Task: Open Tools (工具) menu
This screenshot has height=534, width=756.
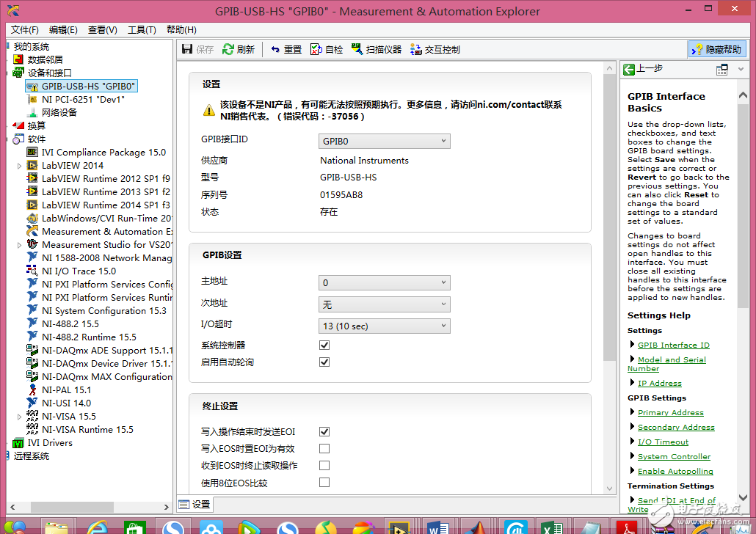Action: tap(142, 30)
